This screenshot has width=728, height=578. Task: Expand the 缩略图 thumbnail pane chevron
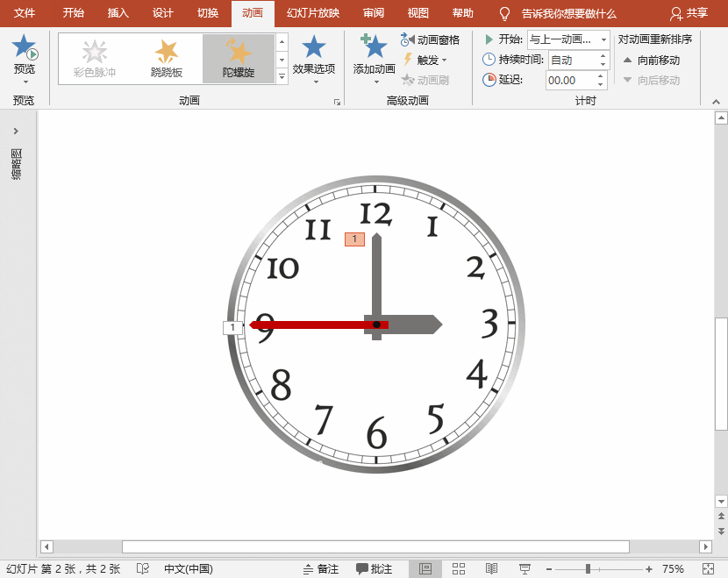17,131
